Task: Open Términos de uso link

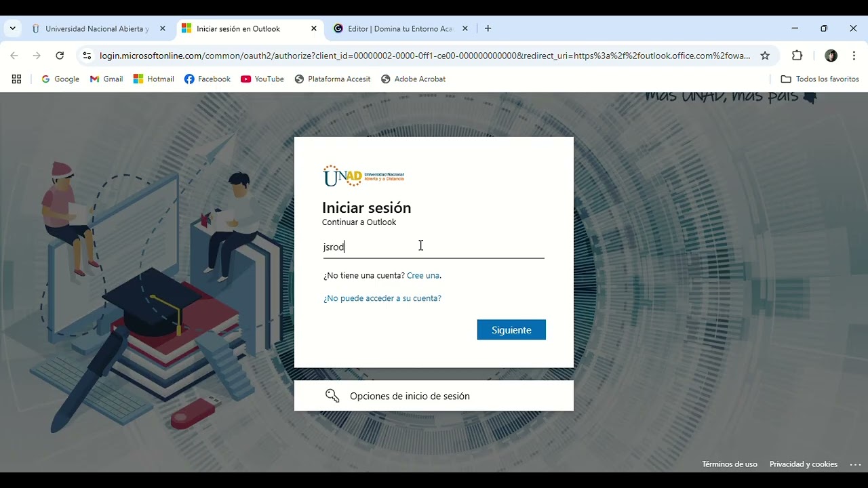Action: coord(730,464)
